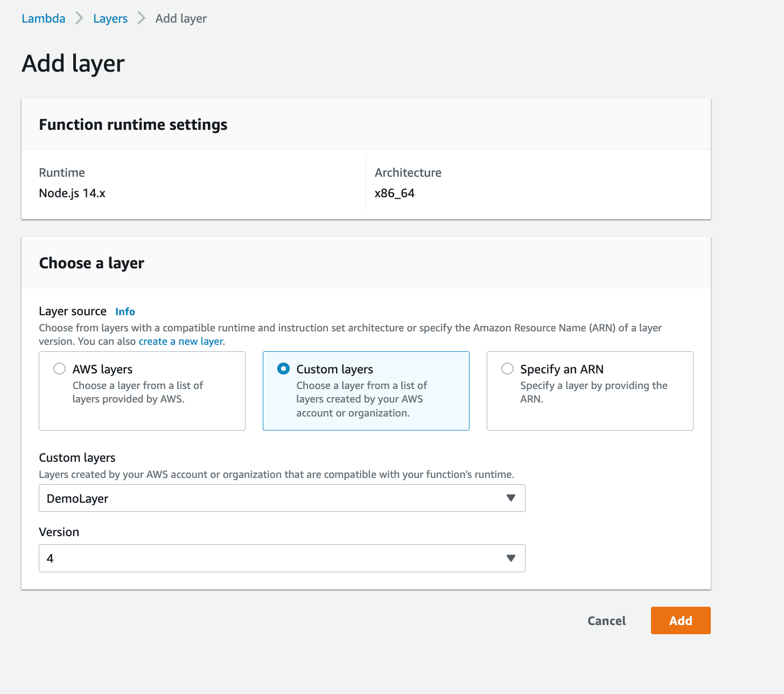784x694 pixels.
Task: Click the 'Choose a layer' heading
Action: [x=92, y=263]
